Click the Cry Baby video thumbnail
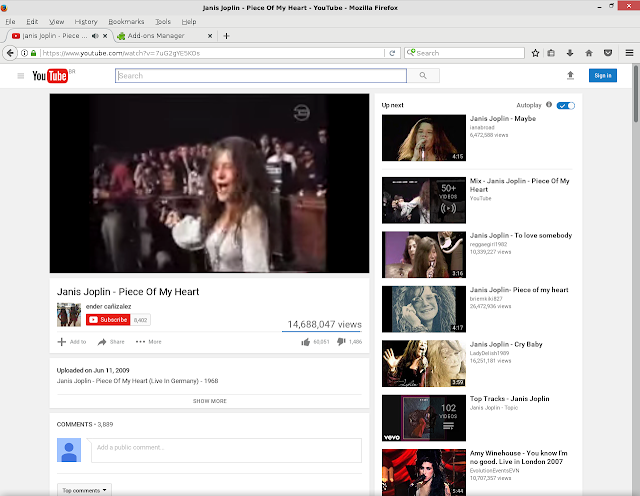Screen dimensions: 640x496 pyautogui.click(x=424, y=363)
